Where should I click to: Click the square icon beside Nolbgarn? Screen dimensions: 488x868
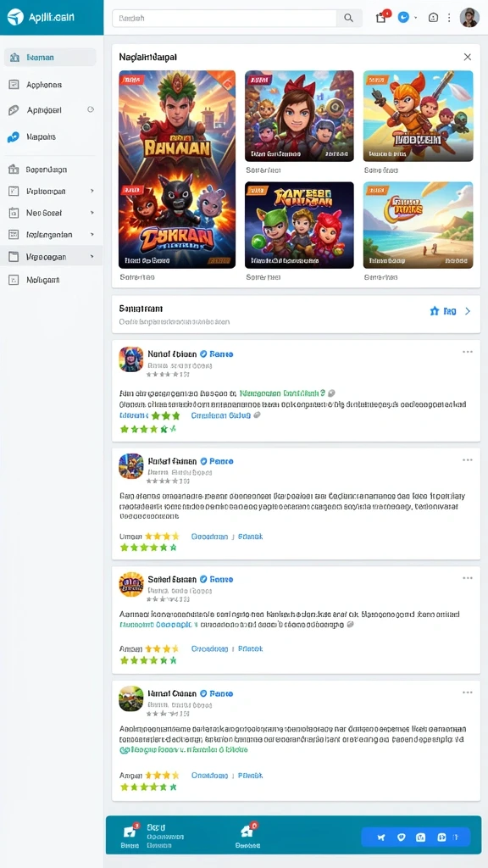(14, 280)
